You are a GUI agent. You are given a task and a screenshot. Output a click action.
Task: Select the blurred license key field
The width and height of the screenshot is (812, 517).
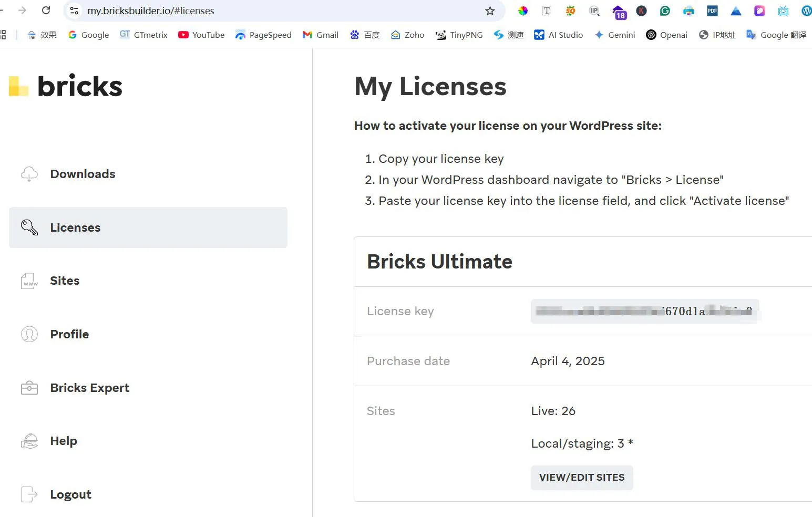coord(644,311)
